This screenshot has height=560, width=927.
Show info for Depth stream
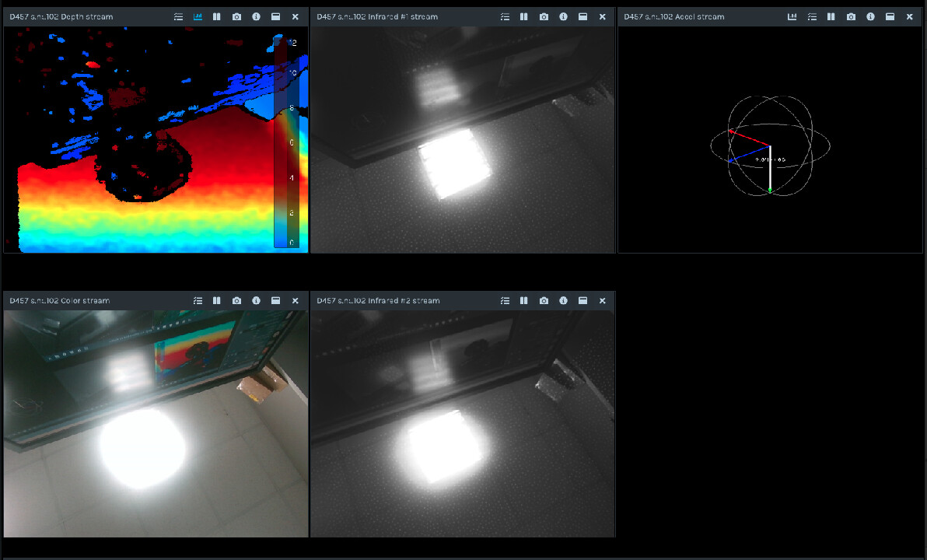coord(256,16)
